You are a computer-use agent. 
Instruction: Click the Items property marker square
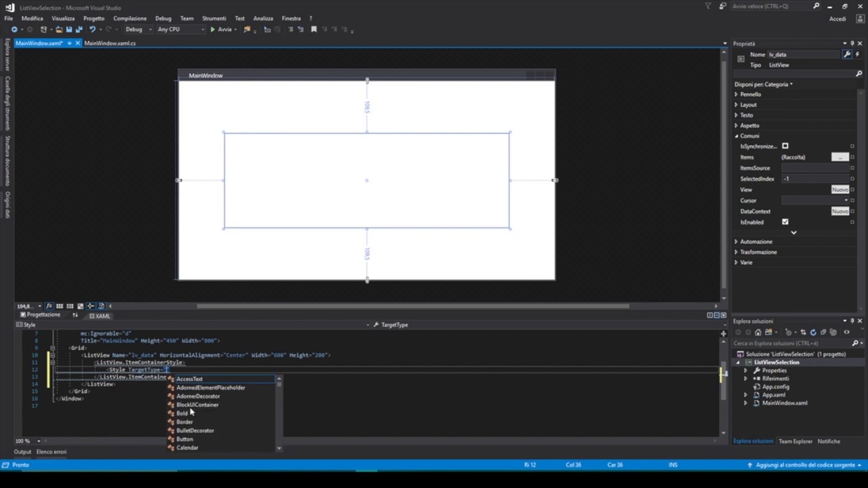tap(852, 157)
